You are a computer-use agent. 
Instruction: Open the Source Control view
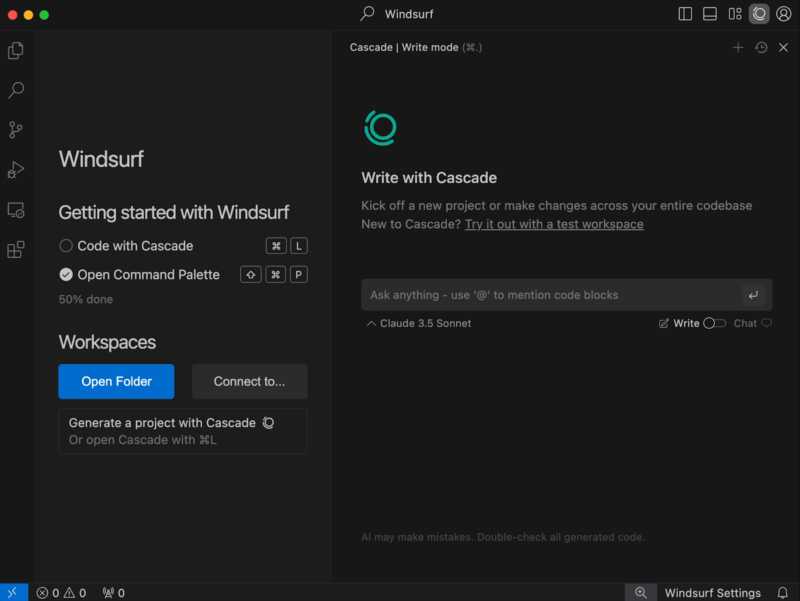(x=16, y=130)
